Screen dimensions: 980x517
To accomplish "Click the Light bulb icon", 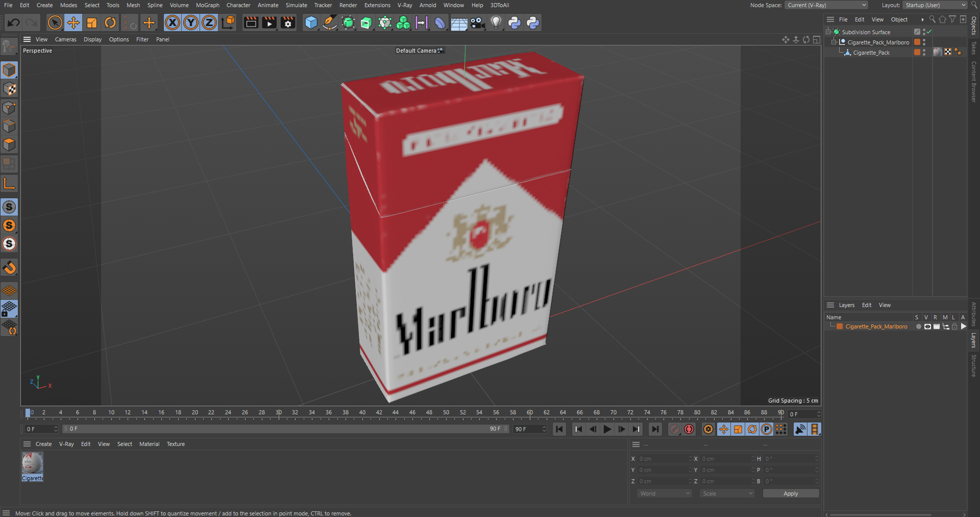I will click(x=496, y=22).
